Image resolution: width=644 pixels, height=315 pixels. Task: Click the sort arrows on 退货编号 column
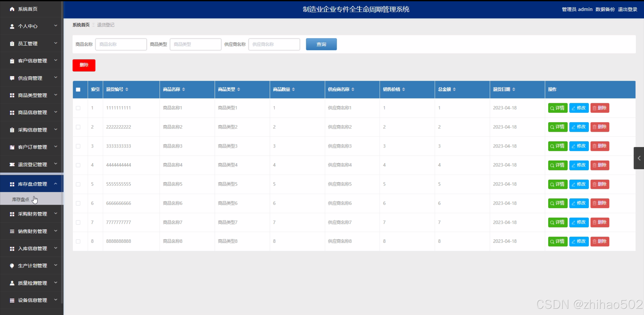point(127,89)
